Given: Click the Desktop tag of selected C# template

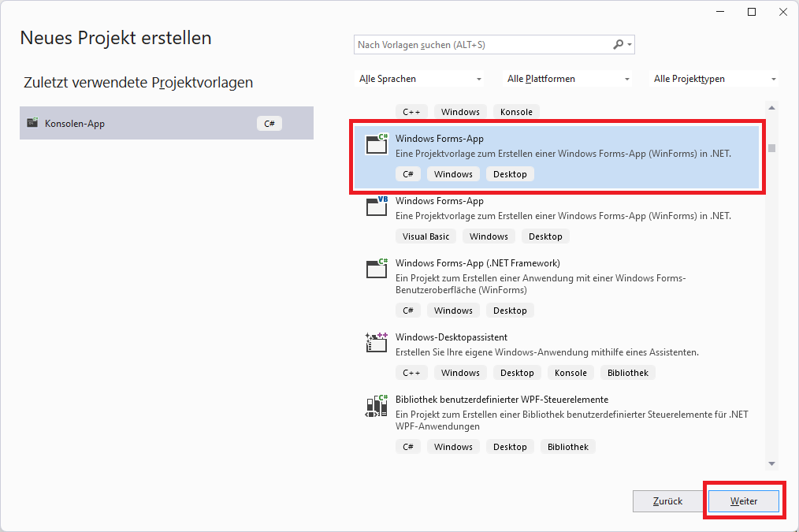Looking at the screenshot, I should pos(510,174).
